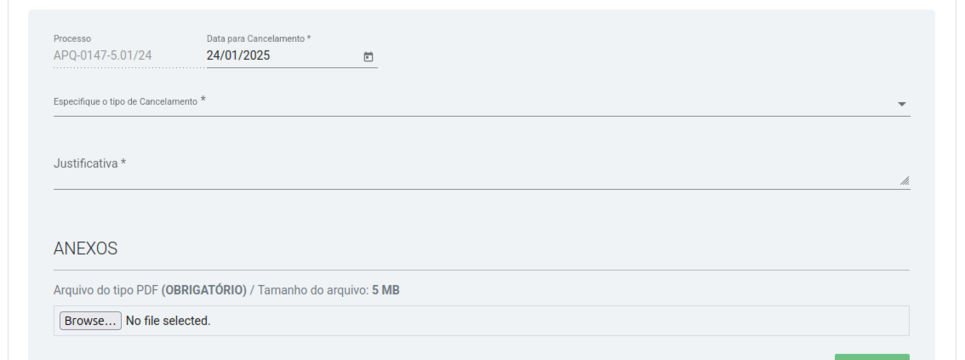Click the 5 MB file size text
The height and width of the screenshot is (360, 965).
(386, 290)
